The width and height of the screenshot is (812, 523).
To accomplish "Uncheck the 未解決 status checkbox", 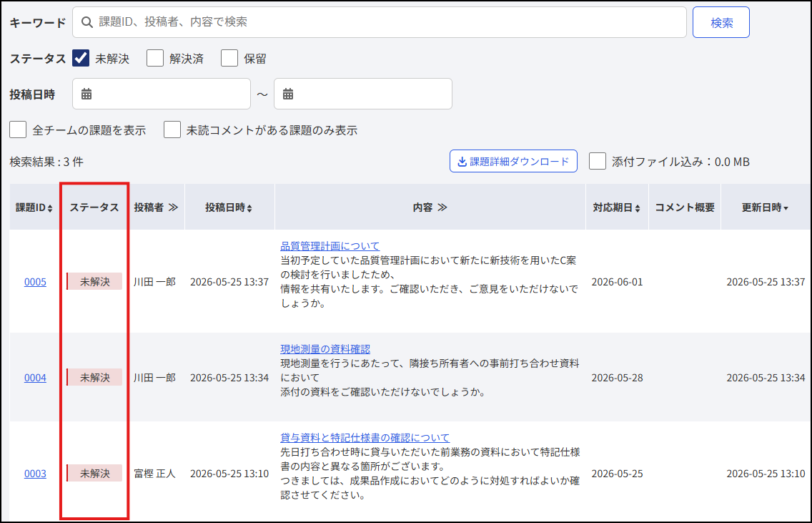I will pyautogui.click(x=81, y=58).
